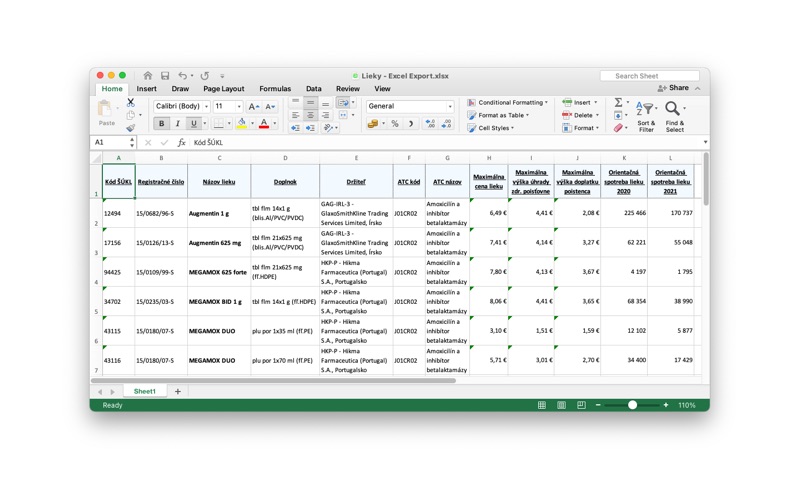800x500 pixels.
Task: Click the Share button
Action: tap(673, 88)
